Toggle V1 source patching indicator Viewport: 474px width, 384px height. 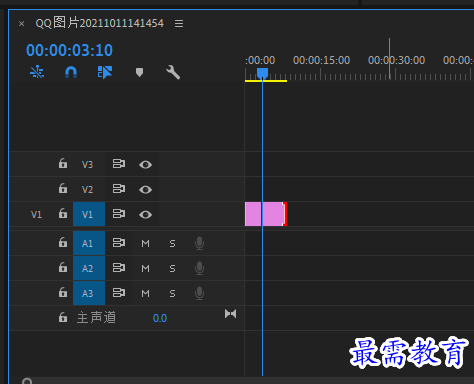click(x=36, y=214)
